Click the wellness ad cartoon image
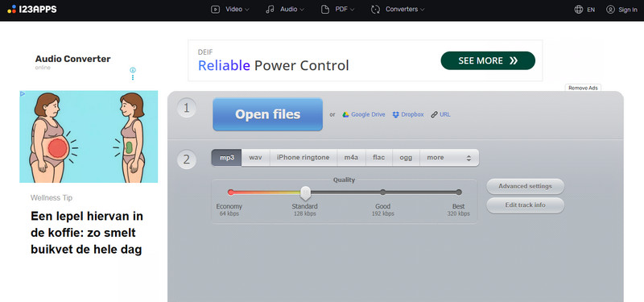This screenshot has width=644, height=302. pyautogui.click(x=89, y=137)
